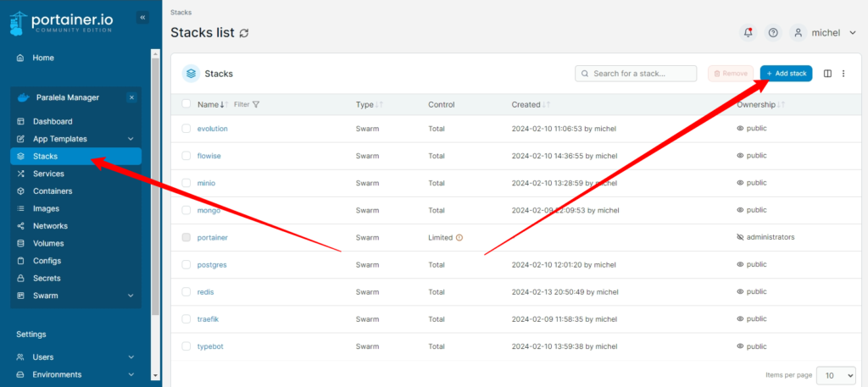
Task: Open the help question mark icon
Action: point(773,33)
